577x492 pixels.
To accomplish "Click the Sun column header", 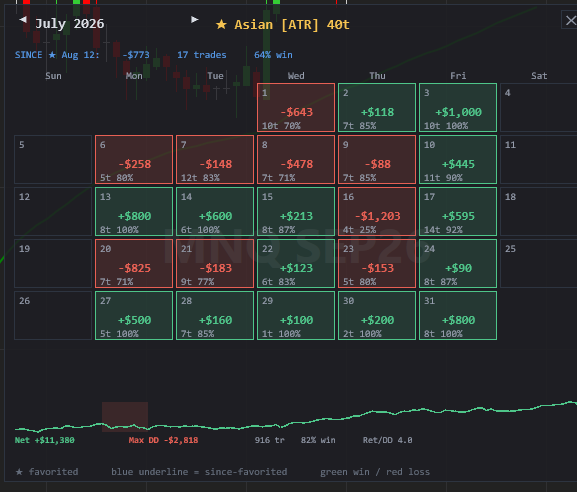I will [53, 76].
